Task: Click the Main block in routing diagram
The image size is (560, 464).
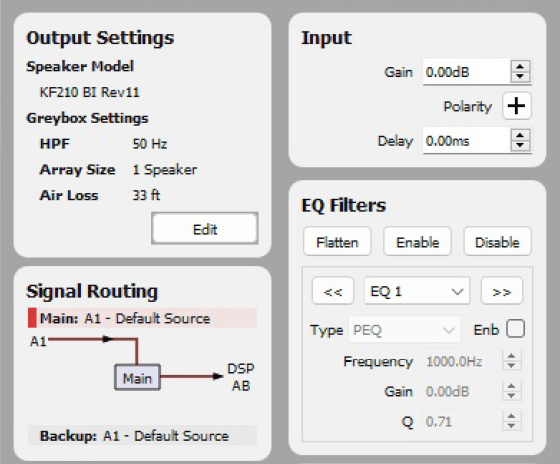Action: [x=138, y=378]
